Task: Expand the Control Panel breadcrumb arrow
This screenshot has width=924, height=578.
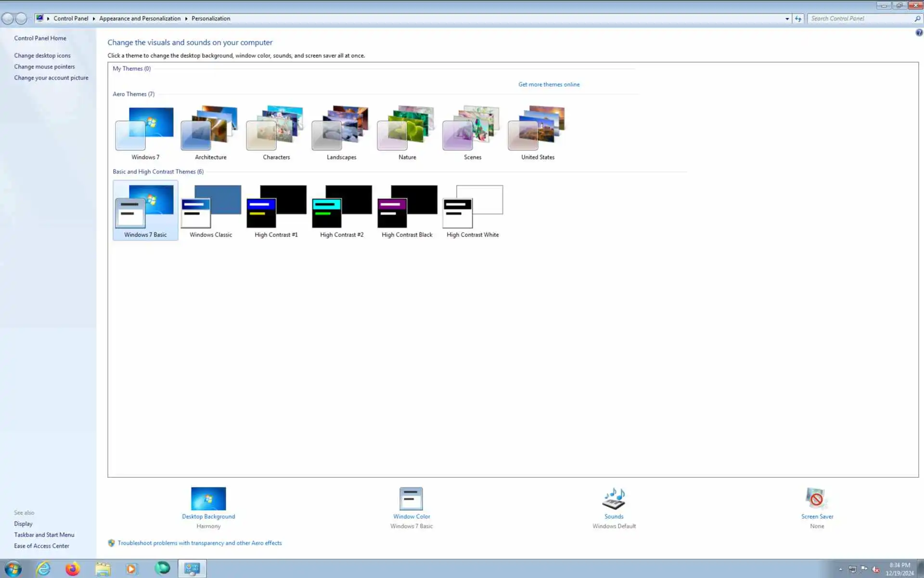Action: (94, 19)
